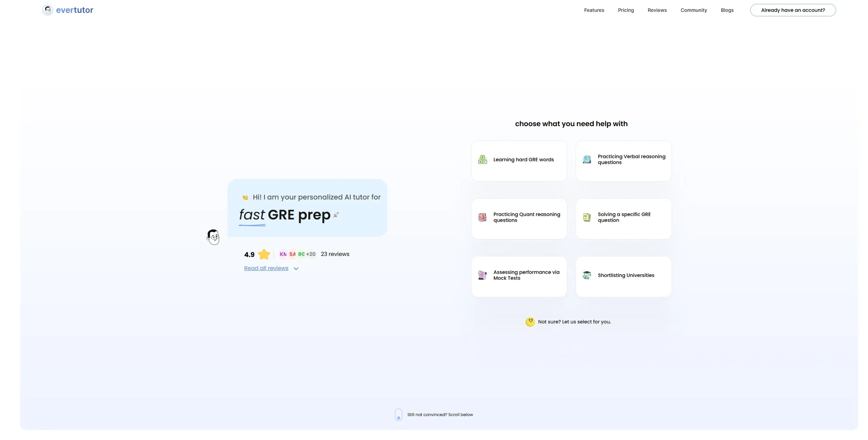Click the KN reviewer avatar

click(x=283, y=254)
